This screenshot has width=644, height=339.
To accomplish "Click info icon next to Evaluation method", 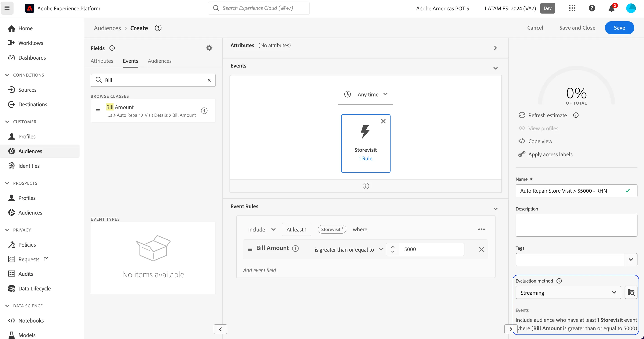I will [559, 281].
